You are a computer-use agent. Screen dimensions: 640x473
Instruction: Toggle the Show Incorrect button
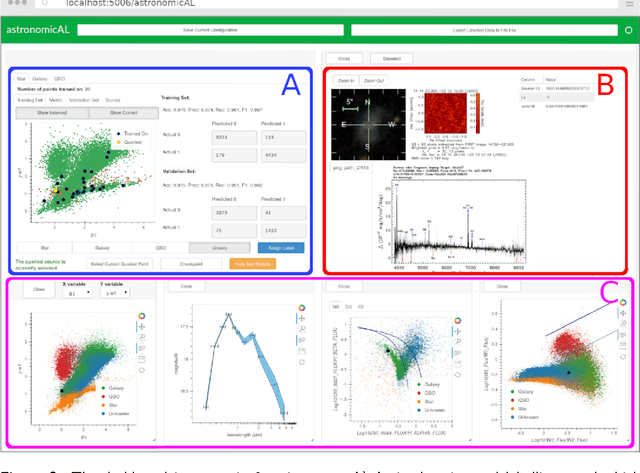(x=52, y=113)
